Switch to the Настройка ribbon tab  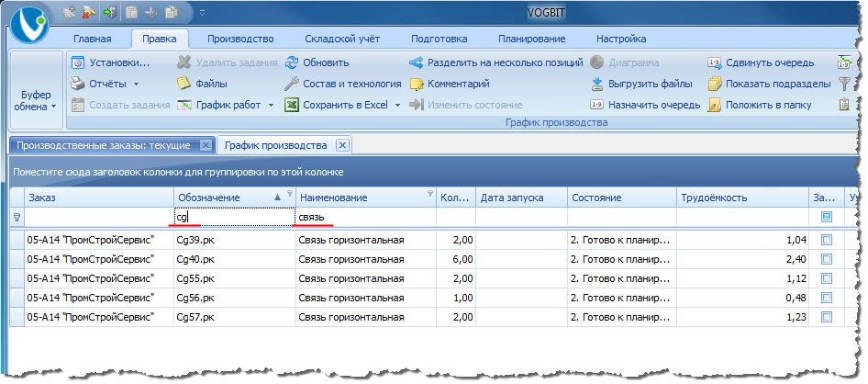[621, 39]
